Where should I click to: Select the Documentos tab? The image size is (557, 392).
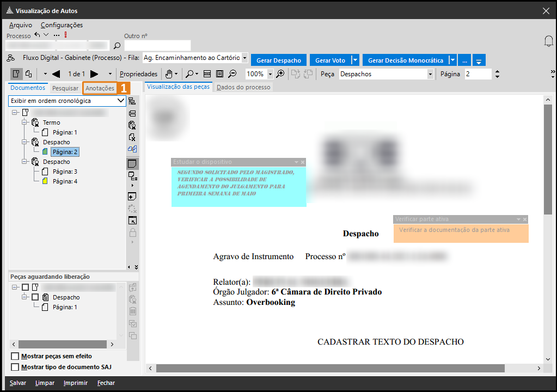click(28, 88)
